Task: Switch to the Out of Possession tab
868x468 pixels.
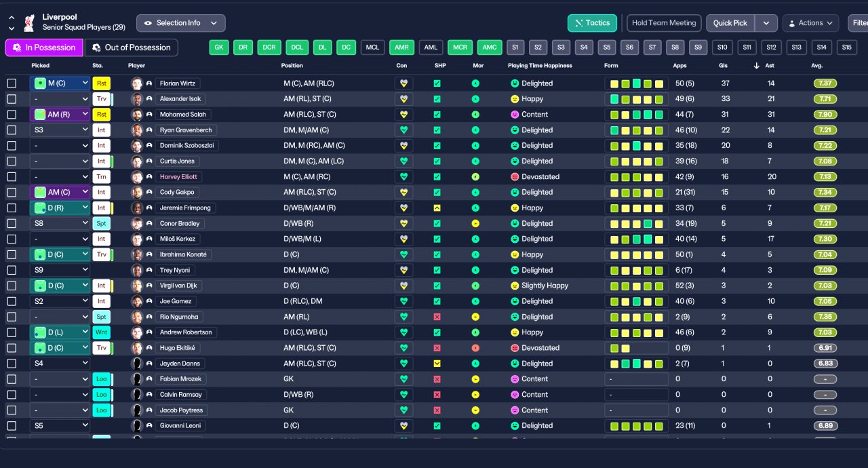Action: click(x=132, y=47)
